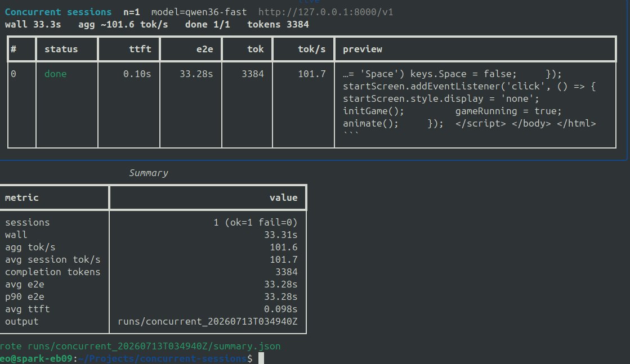
Task: Click the model=qwen36-fast text
Action: pos(199,12)
